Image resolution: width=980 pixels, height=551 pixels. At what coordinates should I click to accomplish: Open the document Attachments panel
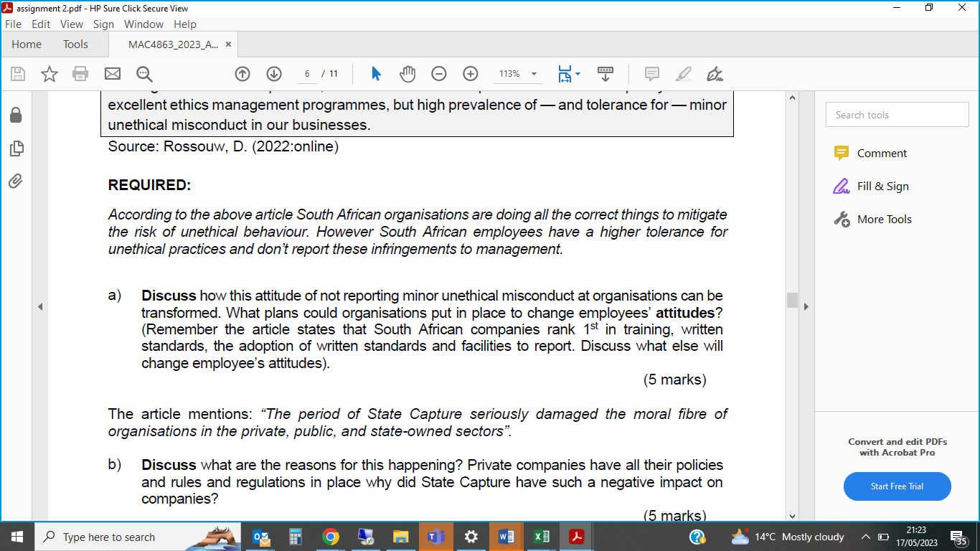pos(16,181)
